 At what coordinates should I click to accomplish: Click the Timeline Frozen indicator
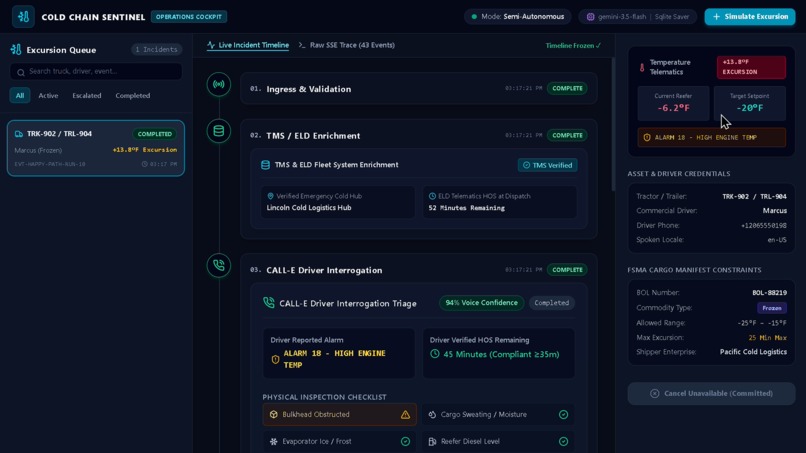tap(573, 46)
